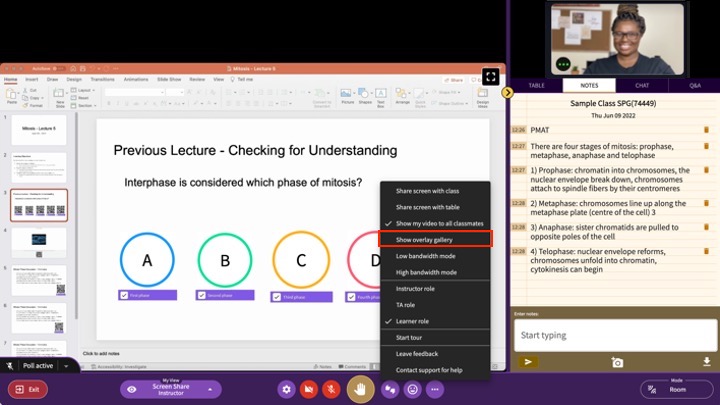
Task: Collapse the side panel with the yellow arrow
Action: point(507,93)
